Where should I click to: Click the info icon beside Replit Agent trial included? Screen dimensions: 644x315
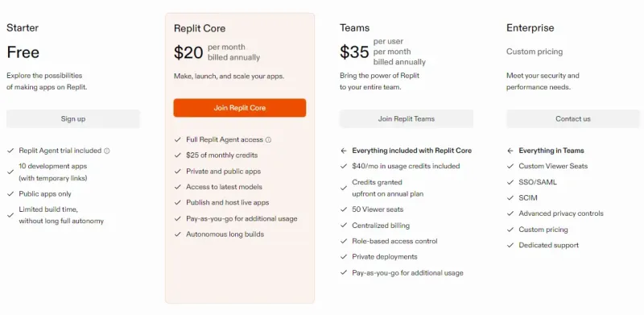[107, 151]
